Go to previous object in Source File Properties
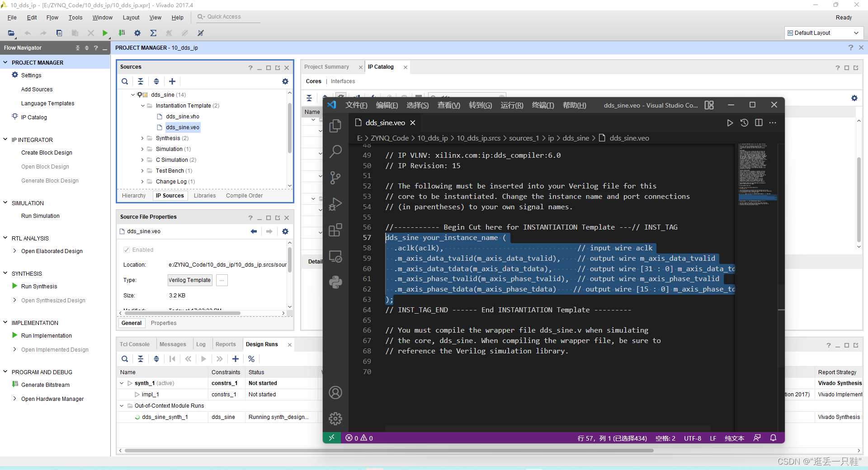868x470 pixels. pyautogui.click(x=254, y=231)
